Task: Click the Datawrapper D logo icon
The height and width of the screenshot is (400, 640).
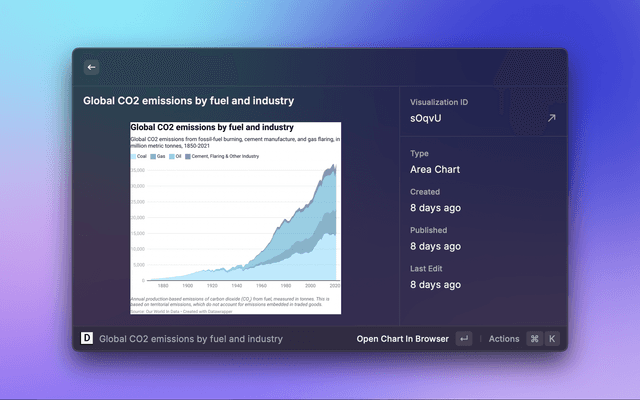Action: [x=86, y=339]
